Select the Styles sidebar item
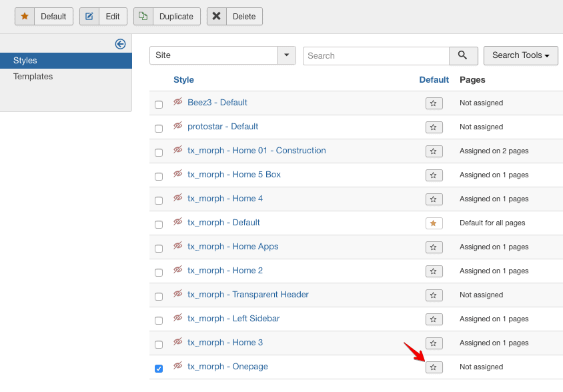 click(x=66, y=60)
